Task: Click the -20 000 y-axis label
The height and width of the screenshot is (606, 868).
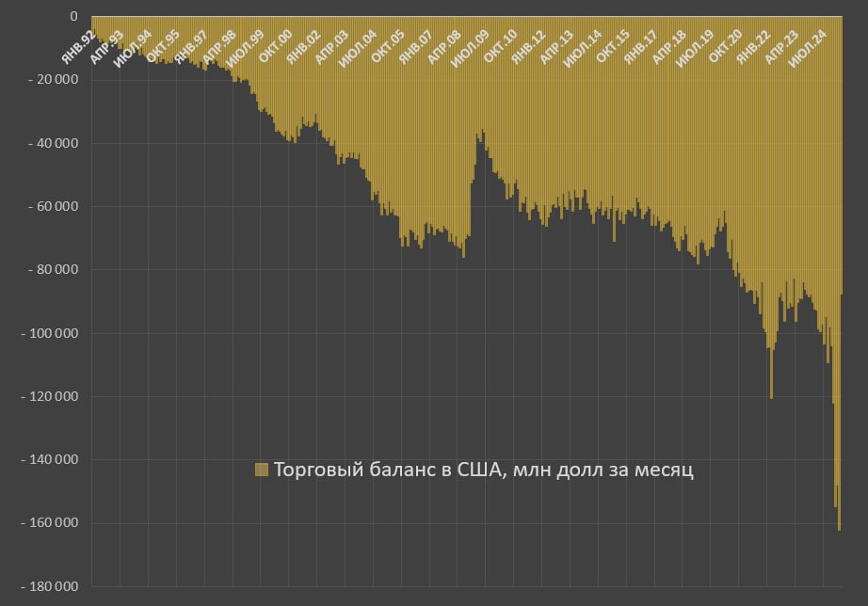Action: [53, 80]
